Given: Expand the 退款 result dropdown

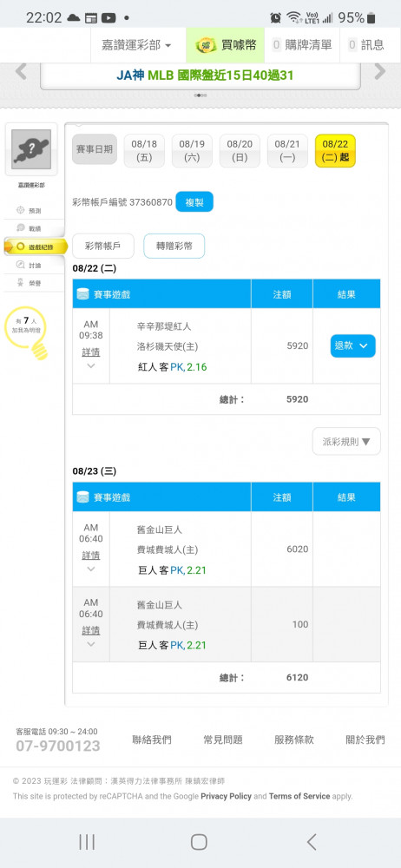Looking at the screenshot, I should tap(352, 346).
